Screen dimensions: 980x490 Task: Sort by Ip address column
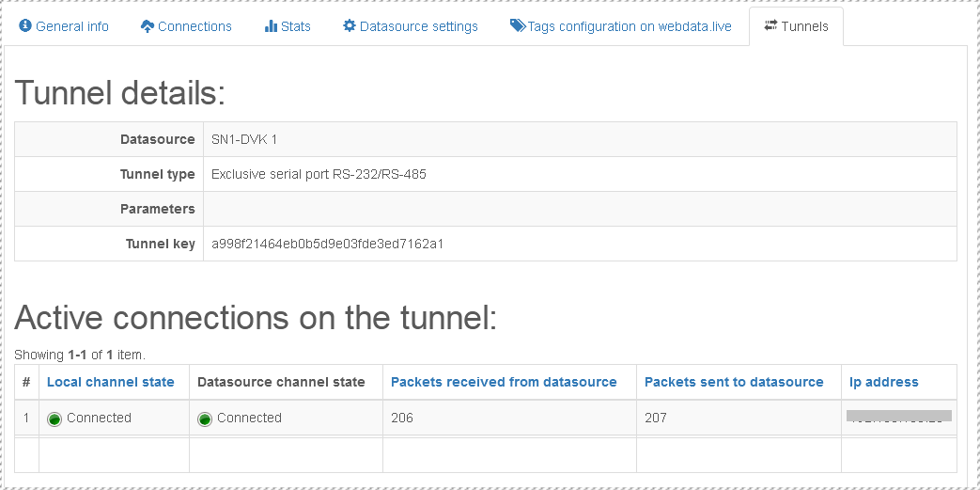[x=884, y=382]
